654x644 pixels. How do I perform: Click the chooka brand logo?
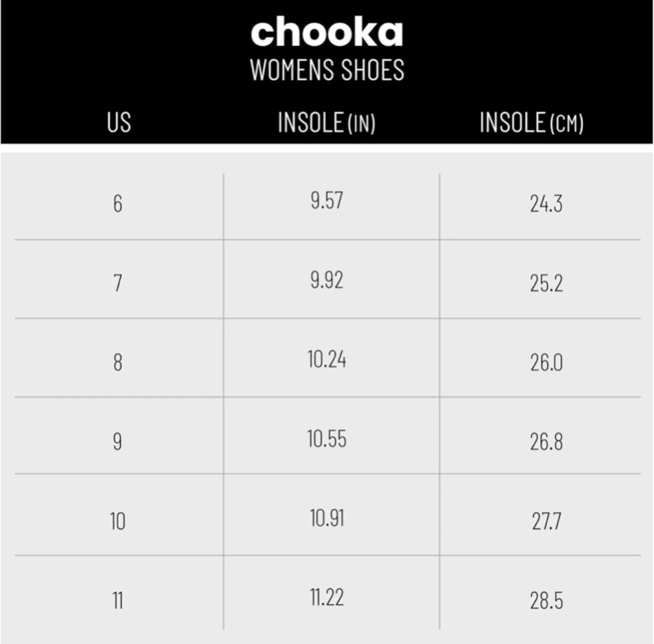(327, 31)
